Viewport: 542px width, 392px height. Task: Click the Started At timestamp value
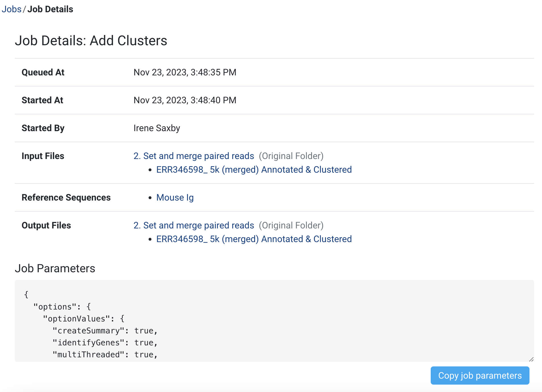pyautogui.click(x=185, y=100)
